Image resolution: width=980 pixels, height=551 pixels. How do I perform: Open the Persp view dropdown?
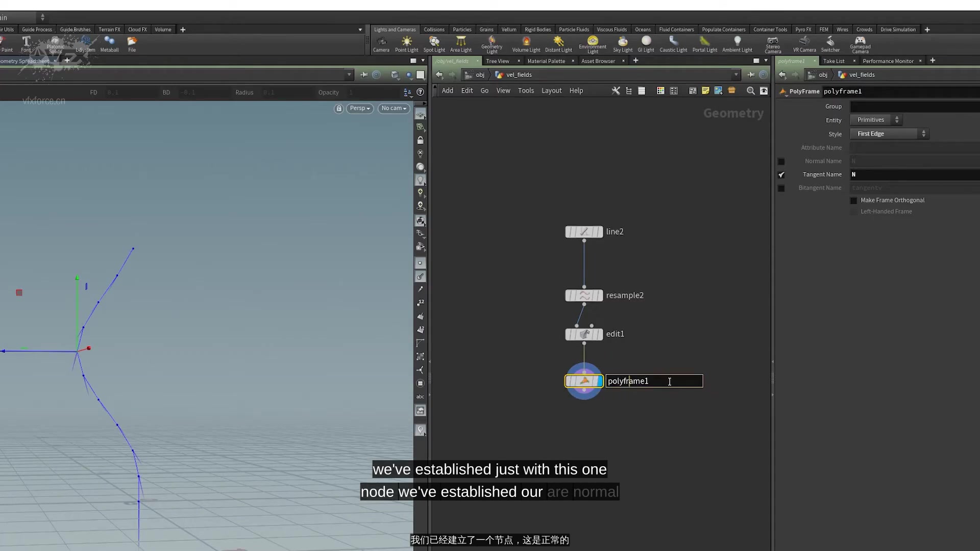point(359,108)
